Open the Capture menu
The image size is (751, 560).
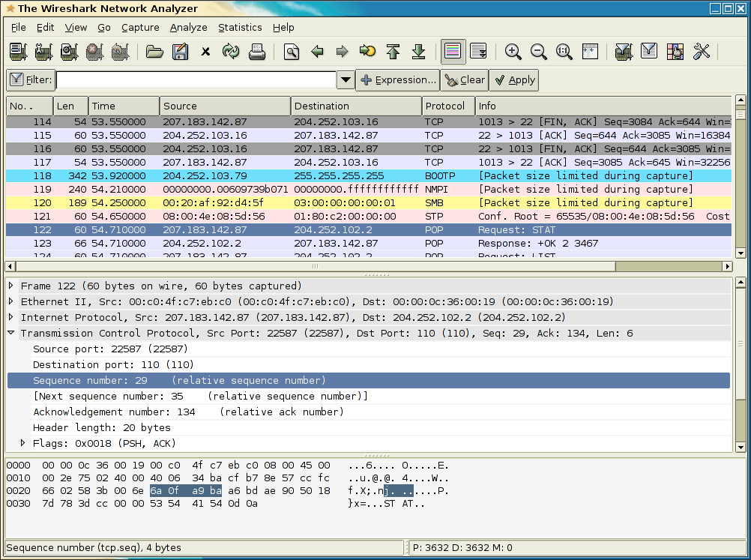point(139,27)
